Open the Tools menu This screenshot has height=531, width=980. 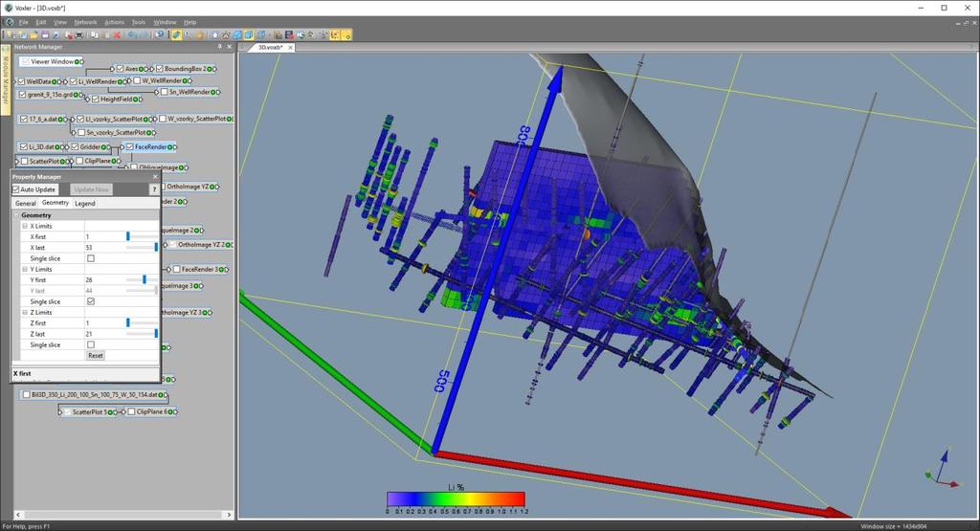138,22
